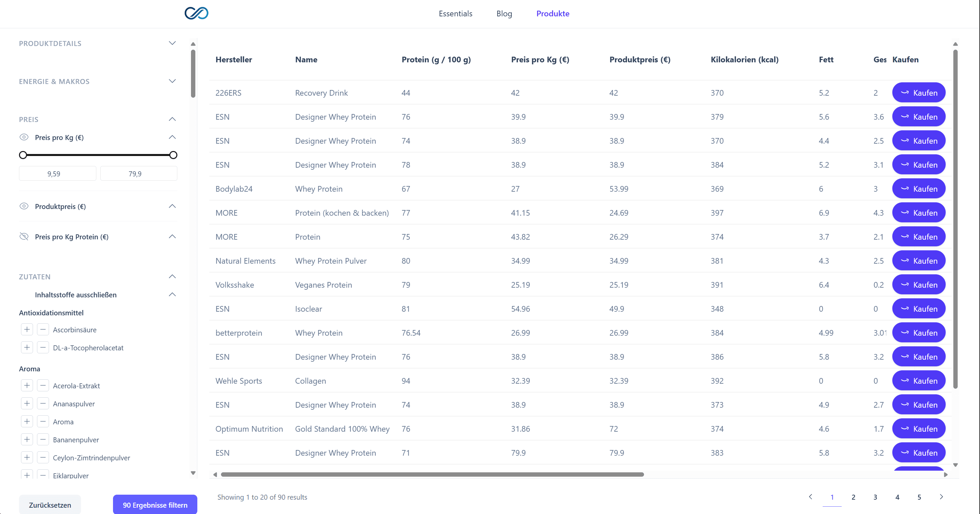Click Kaufen for Optimum Nutrition Gold Standard

pos(919,428)
